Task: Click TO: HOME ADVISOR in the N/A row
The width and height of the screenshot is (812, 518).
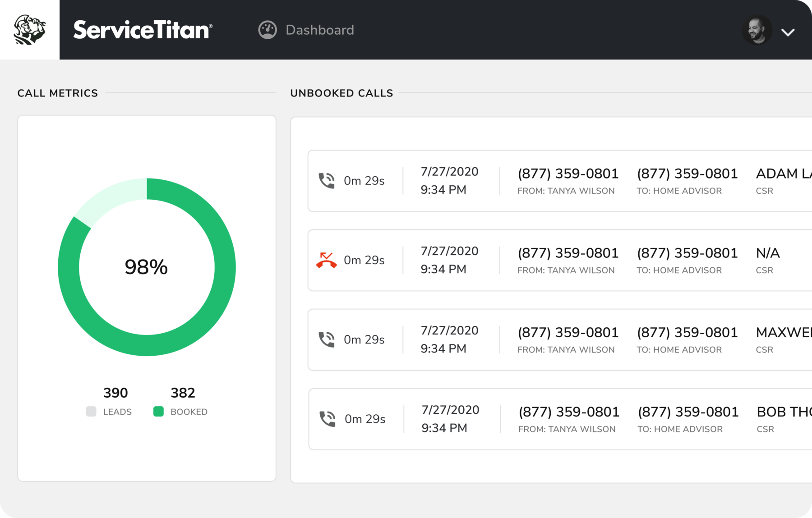Action: click(679, 270)
